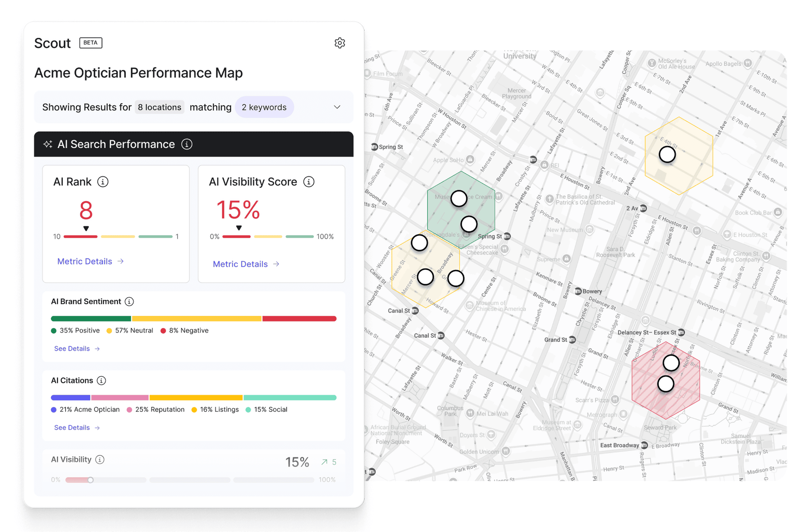Image resolution: width=812 pixels, height=532 pixels.
Task: Click the '16% Listings' legend label
Action: pos(219,409)
